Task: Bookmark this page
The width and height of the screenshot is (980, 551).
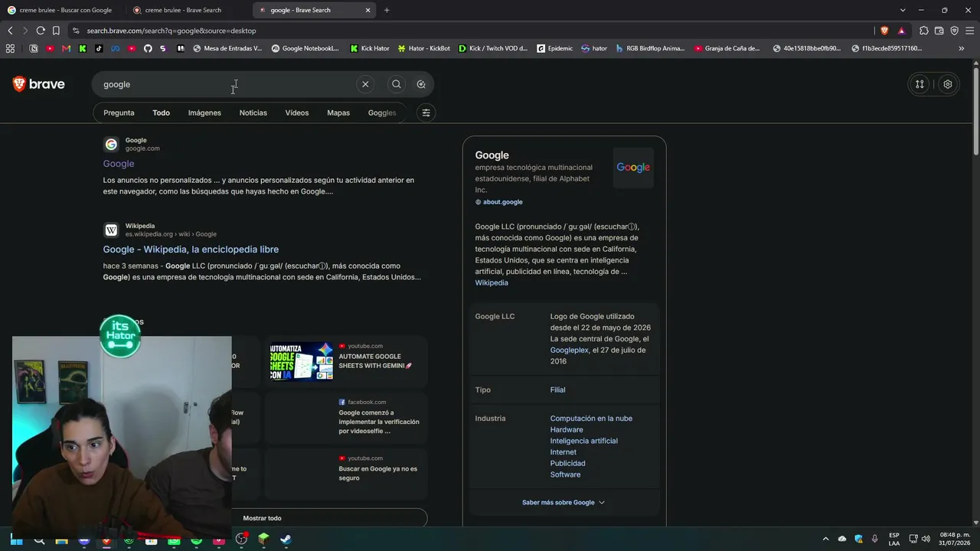Action: coord(56,31)
